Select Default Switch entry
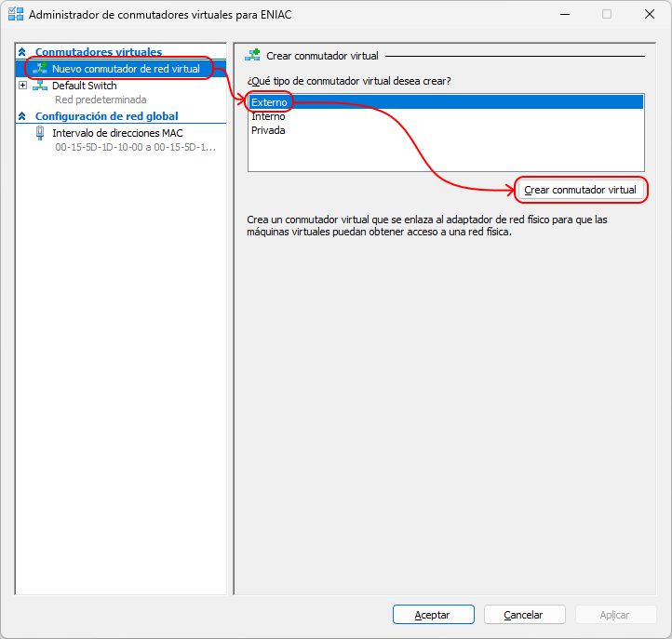672x639 pixels. [x=85, y=86]
